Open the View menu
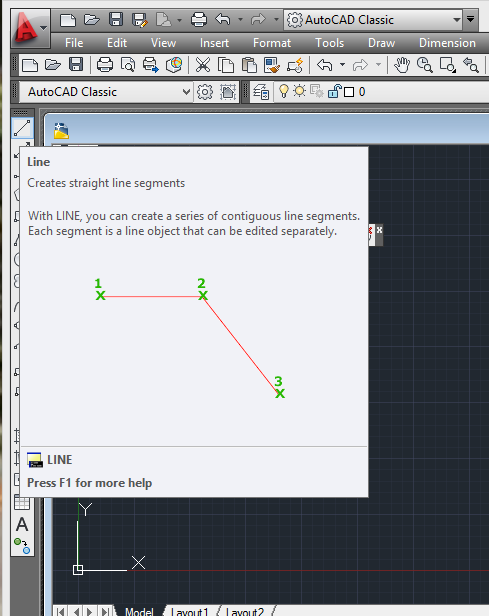The image size is (489, 616). (163, 42)
